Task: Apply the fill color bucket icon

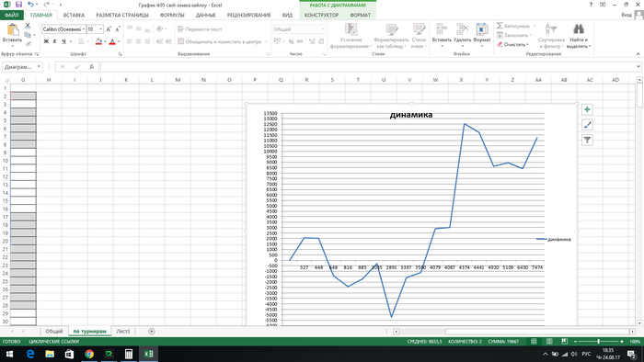Action: (x=98, y=41)
